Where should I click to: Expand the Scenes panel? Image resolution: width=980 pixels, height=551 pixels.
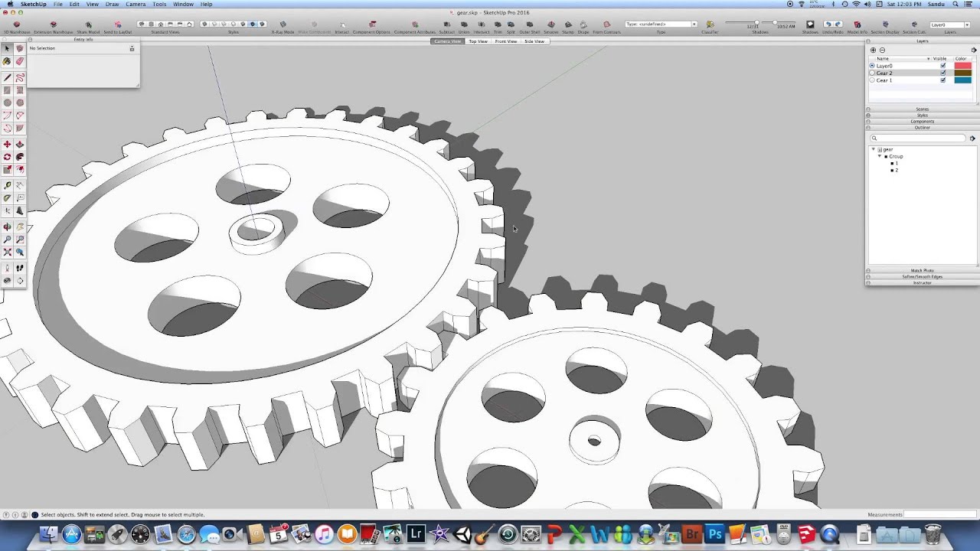tap(922, 109)
